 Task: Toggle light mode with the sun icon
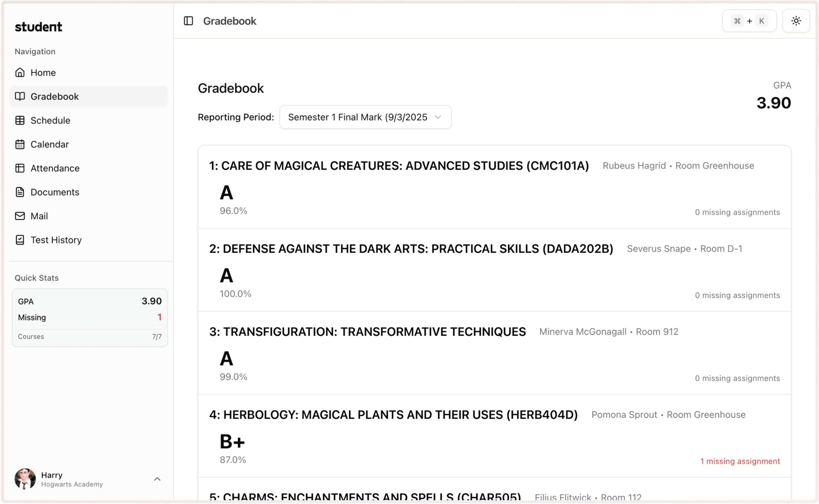coord(796,21)
